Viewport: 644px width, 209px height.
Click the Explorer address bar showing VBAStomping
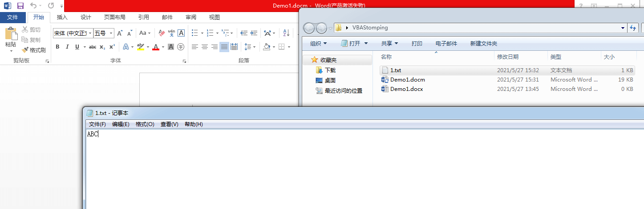click(x=480, y=28)
